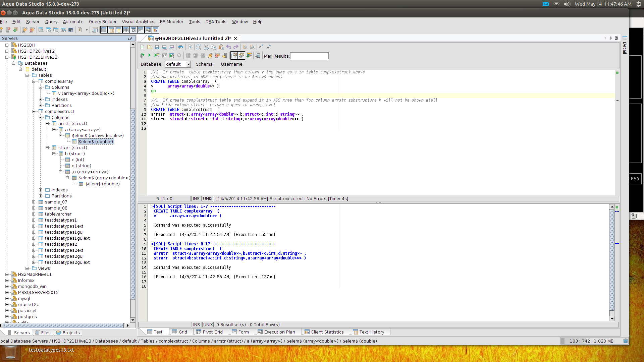The height and width of the screenshot is (362, 644).
Task: Open the Database default dropdown
Action: click(x=188, y=64)
